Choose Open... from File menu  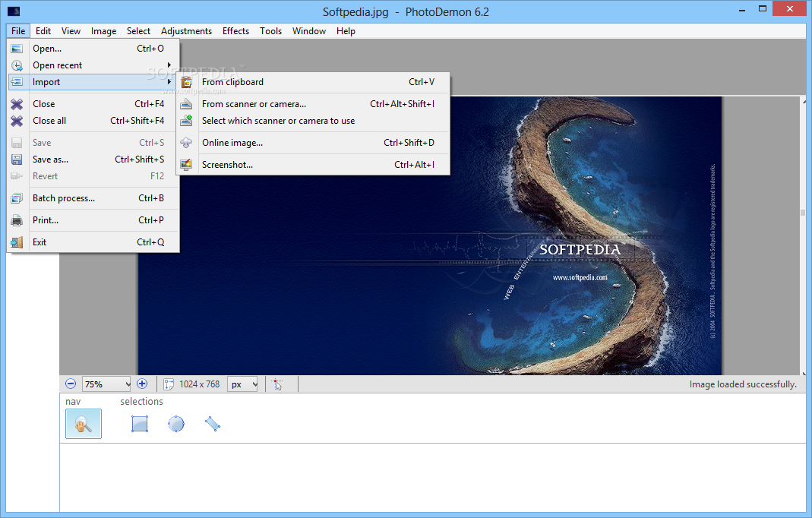[x=93, y=49]
